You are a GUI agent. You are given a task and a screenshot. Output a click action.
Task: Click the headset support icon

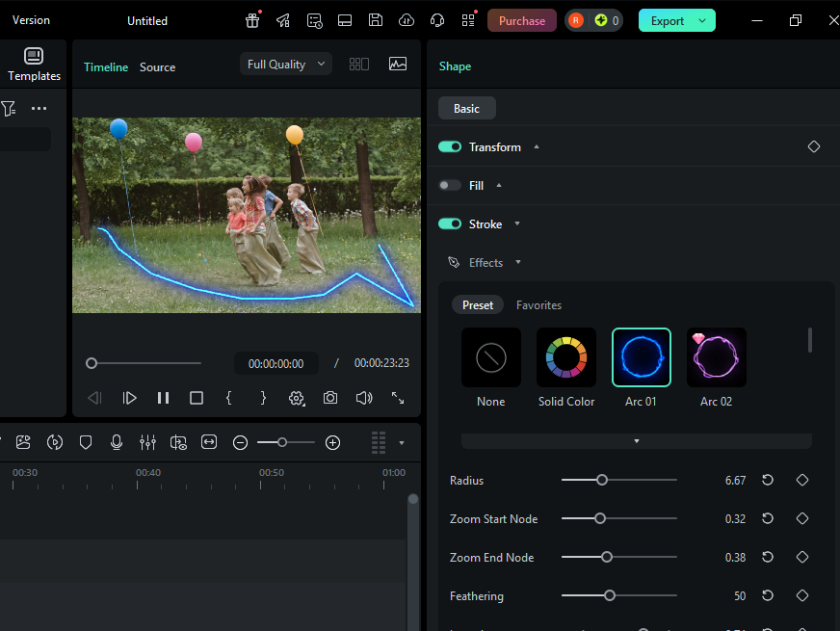point(437,20)
